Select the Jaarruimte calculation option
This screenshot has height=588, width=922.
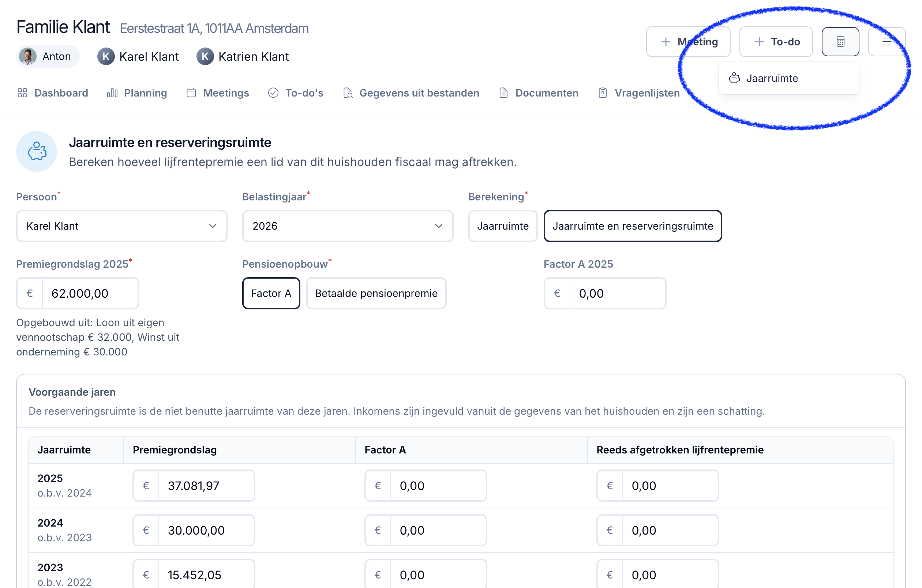pos(503,226)
